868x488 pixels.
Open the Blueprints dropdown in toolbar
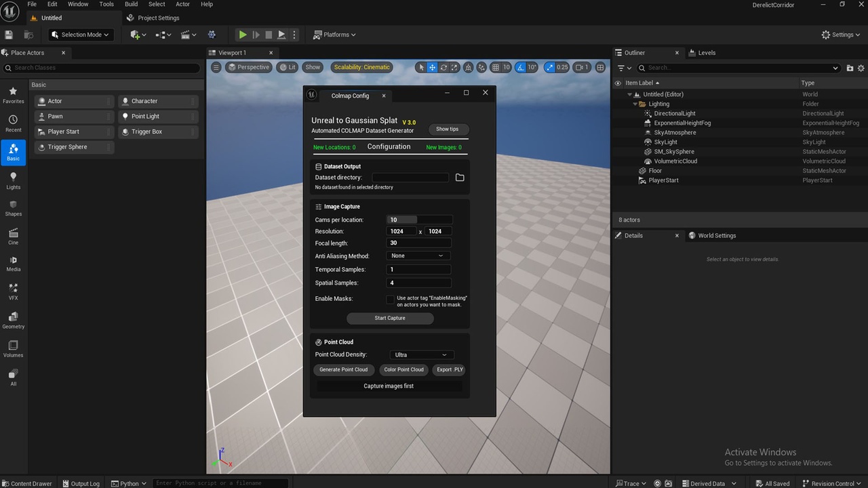click(x=163, y=35)
